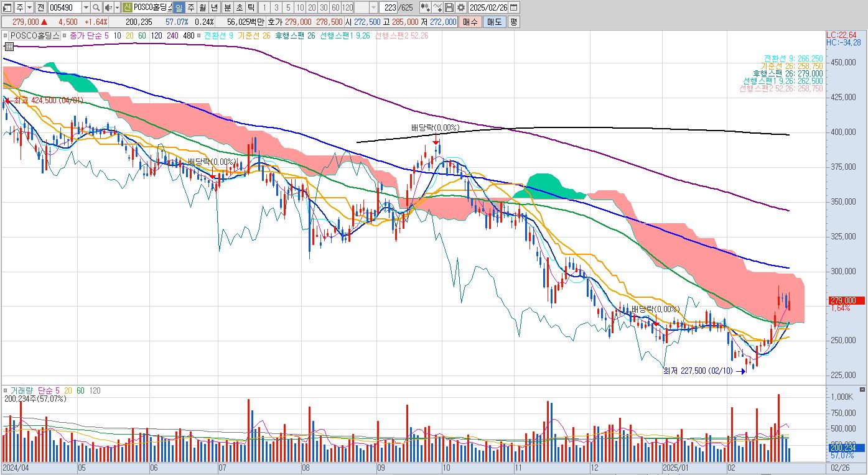Switch to 주 weekly chart period

pyautogui.click(x=190, y=7)
